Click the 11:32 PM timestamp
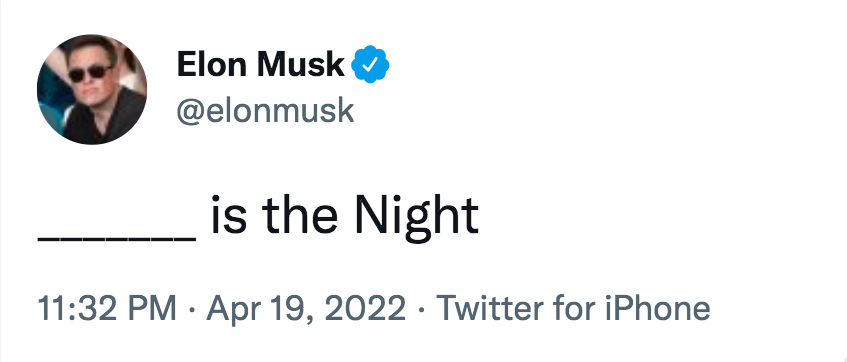The height and width of the screenshot is (362, 847). [x=107, y=308]
